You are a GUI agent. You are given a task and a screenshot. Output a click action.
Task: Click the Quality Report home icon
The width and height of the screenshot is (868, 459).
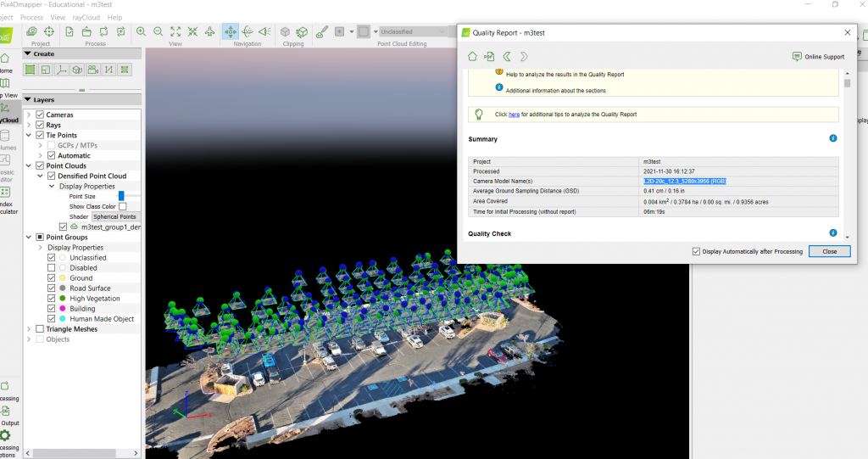pyautogui.click(x=473, y=57)
